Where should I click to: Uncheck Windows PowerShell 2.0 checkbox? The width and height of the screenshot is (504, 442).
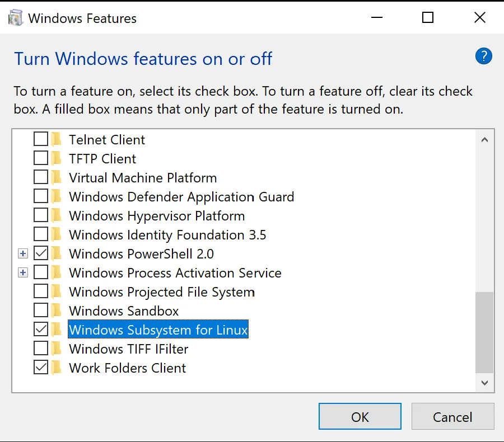tap(41, 253)
